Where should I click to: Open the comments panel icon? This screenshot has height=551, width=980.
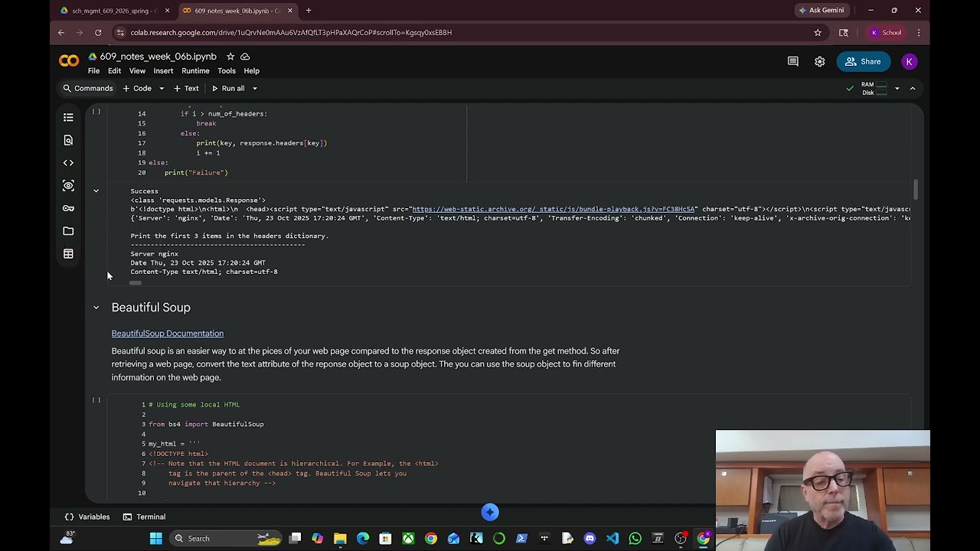click(x=793, y=61)
